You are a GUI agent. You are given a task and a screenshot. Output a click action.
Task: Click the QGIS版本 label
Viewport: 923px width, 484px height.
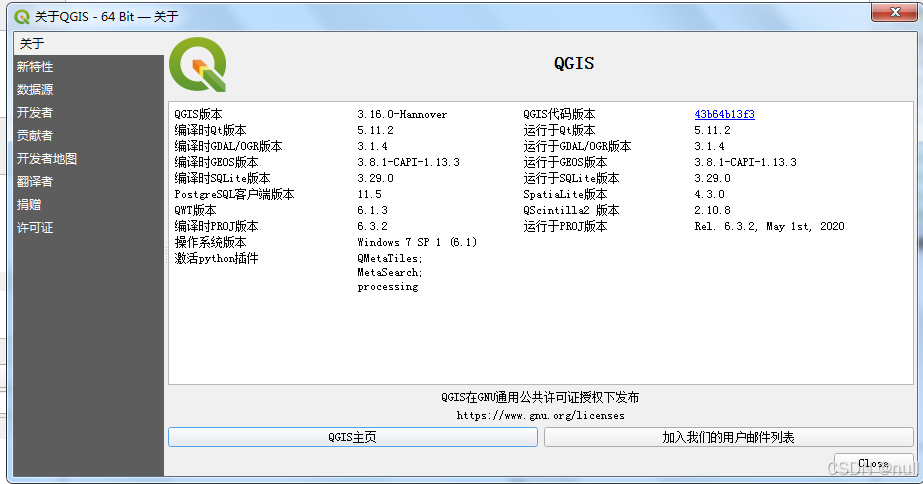(198, 114)
